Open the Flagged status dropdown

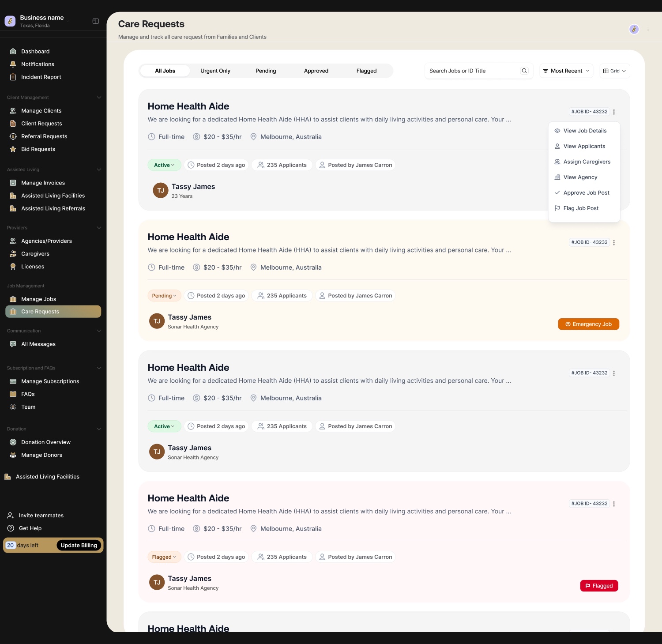pos(164,557)
